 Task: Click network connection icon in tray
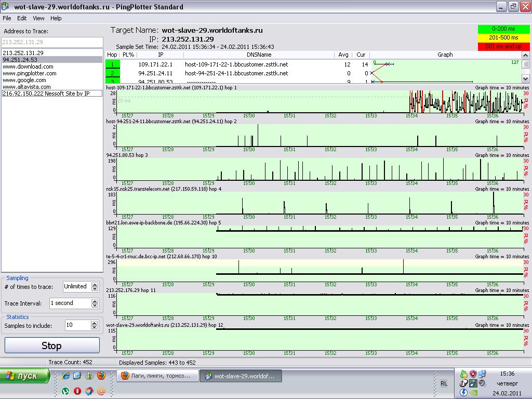click(483, 374)
